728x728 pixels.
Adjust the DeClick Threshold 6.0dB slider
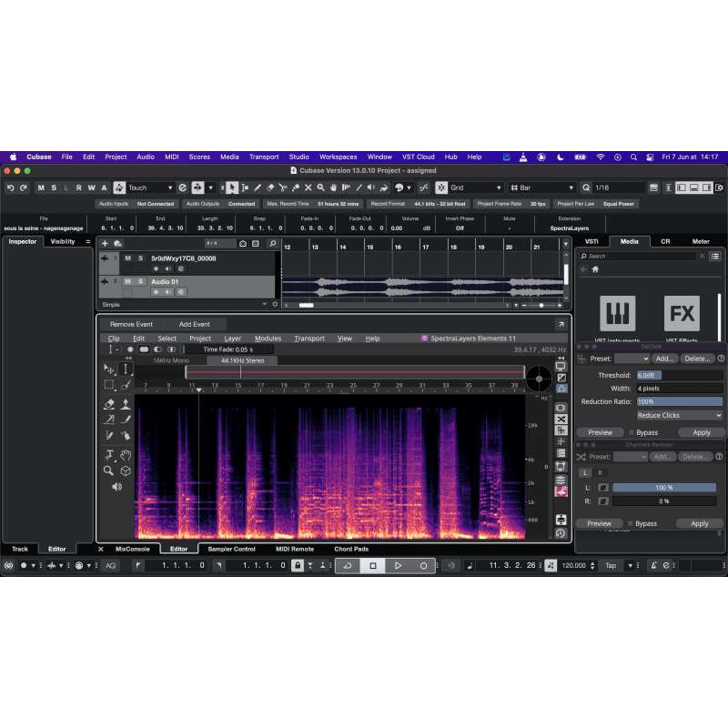coord(680,375)
